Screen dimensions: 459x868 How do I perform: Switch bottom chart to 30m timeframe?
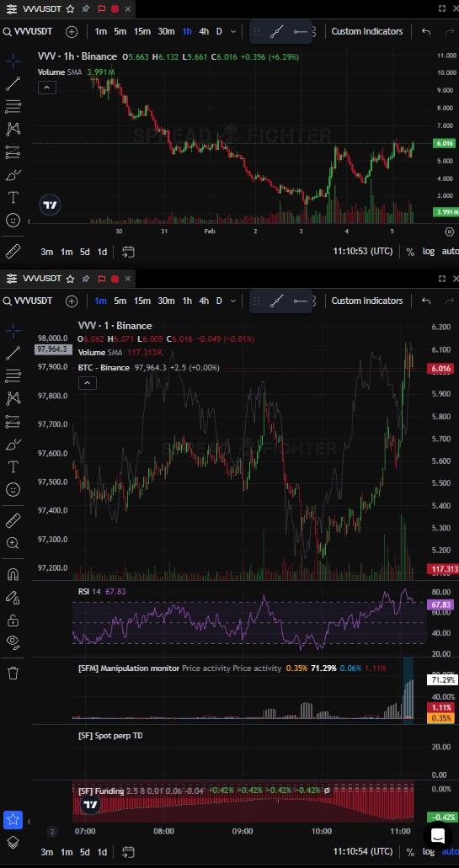pos(166,301)
